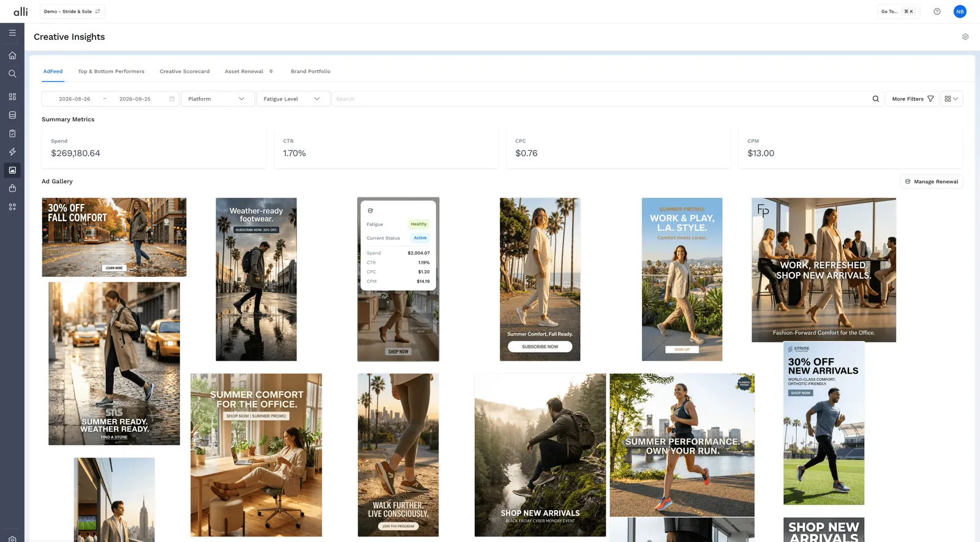Open the grid view layout dropdown
The image size is (980, 542).
pyautogui.click(x=951, y=99)
